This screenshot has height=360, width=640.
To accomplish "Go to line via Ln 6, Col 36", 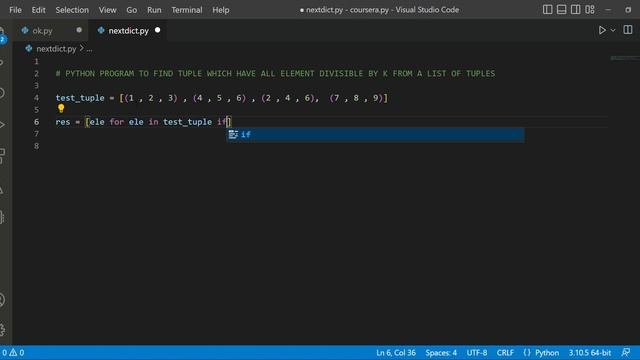I will click(x=396, y=353).
